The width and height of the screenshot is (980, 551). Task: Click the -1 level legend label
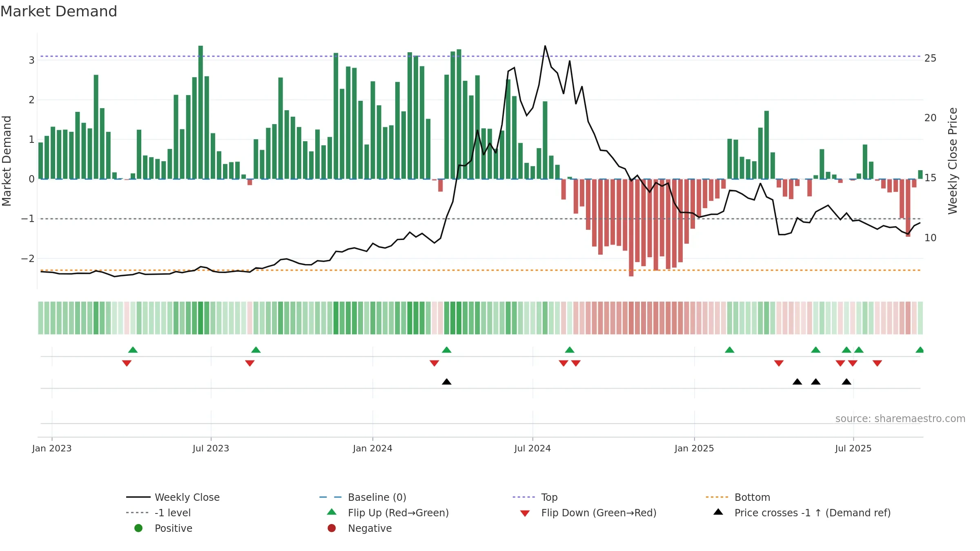click(173, 513)
